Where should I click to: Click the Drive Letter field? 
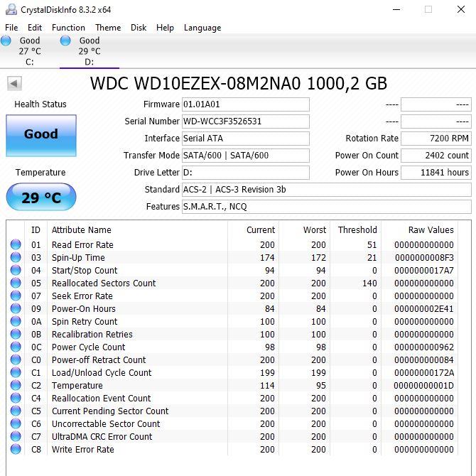pyautogui.click(x=246, y=173)
